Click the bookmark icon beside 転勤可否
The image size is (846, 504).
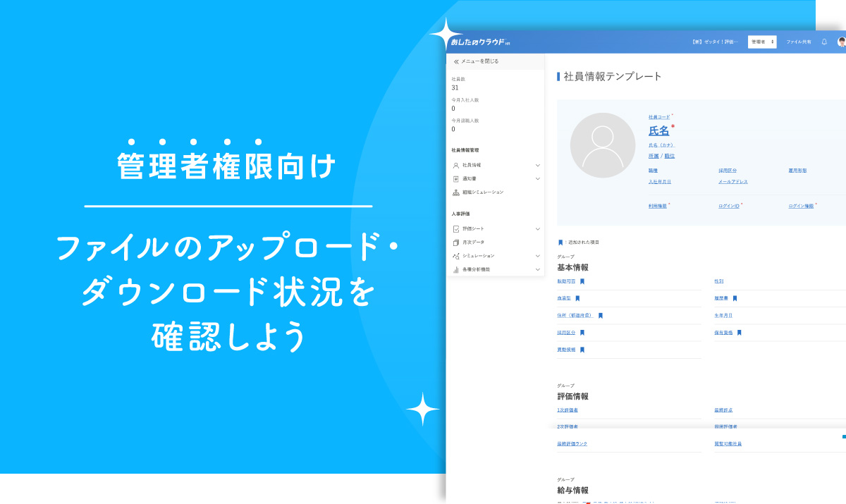pyautogui.click(x=582, y=281)
